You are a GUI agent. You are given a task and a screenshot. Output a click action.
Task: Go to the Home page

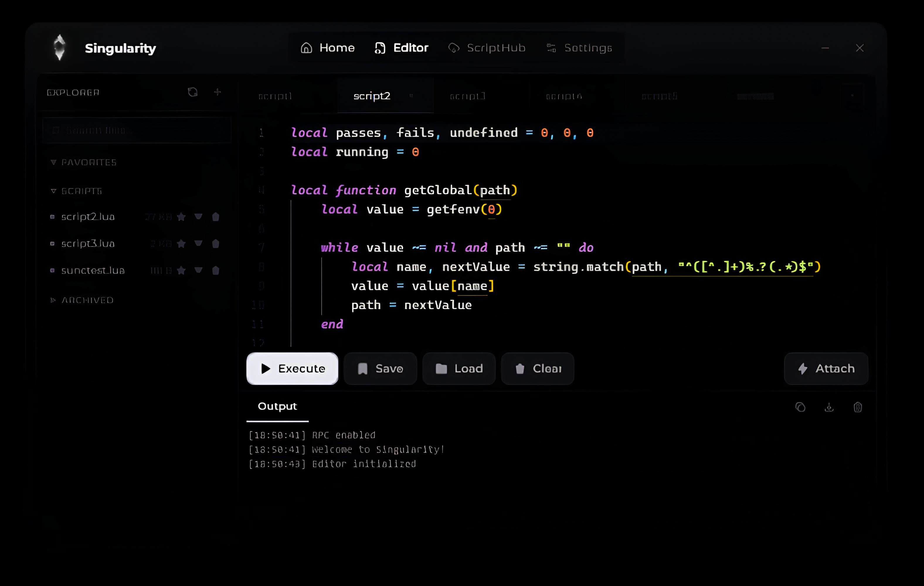pos(327,48)
